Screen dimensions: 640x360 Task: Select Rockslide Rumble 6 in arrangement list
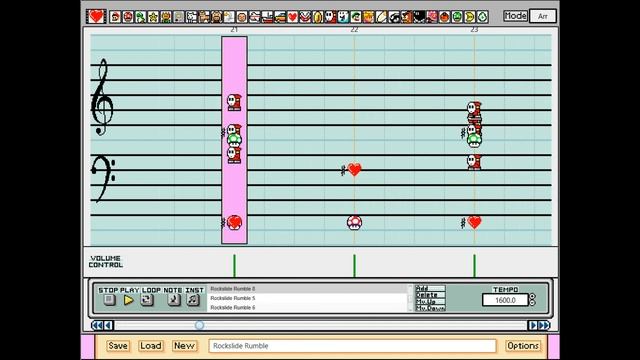pyautogui.click(x=308, y=308)
